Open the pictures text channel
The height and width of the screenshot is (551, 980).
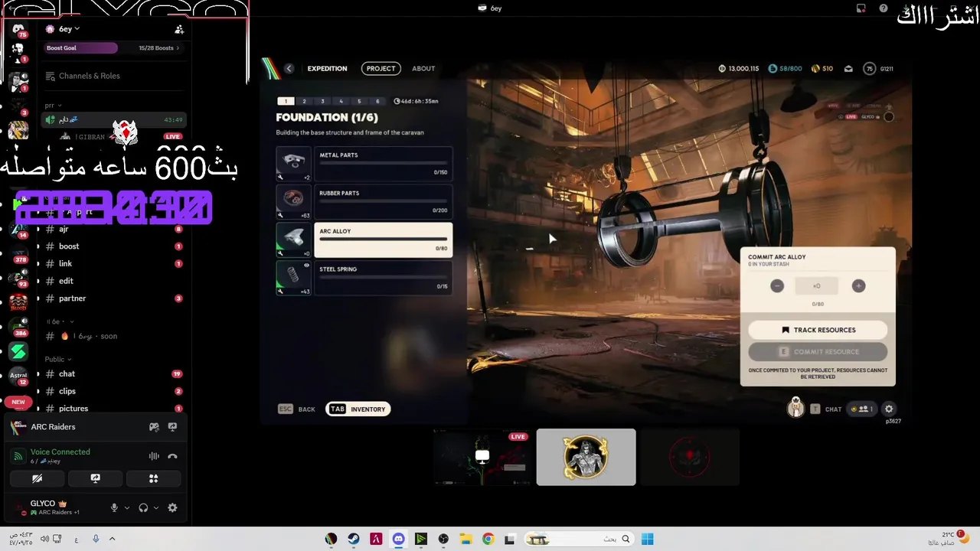113,409
